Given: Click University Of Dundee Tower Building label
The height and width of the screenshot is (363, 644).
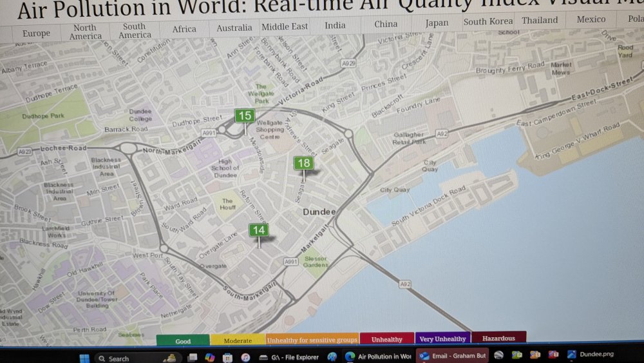Looking at the screenshot, I should 97,299.
